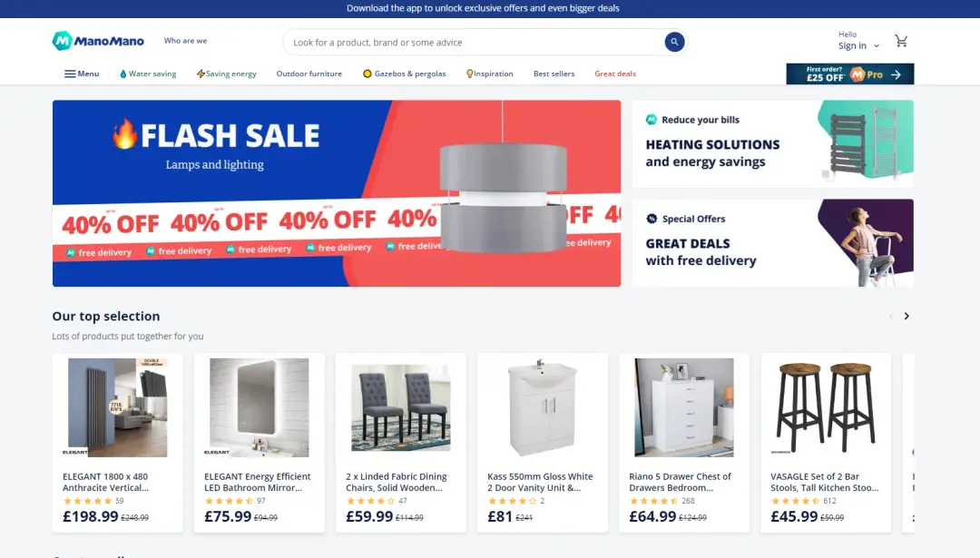Click the Inspiration lightbulb icon
980x558 pixels.
click(x=469, y=73)
